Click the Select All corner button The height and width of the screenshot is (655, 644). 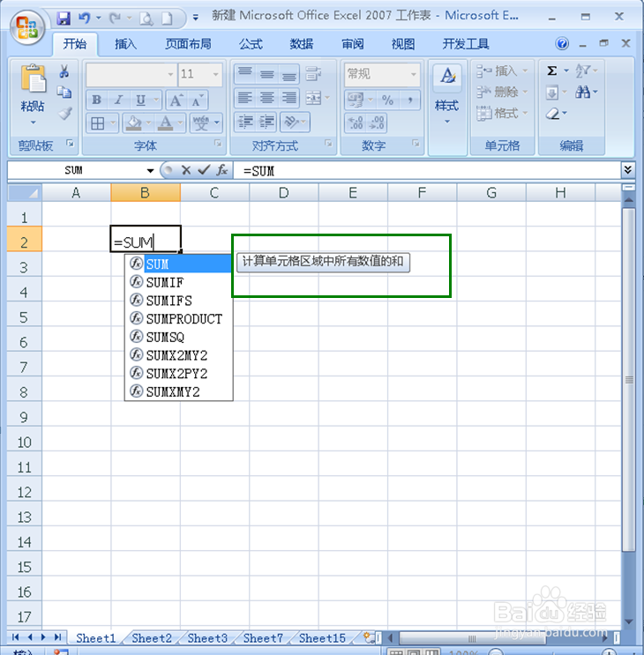click(x=25, y=192)
